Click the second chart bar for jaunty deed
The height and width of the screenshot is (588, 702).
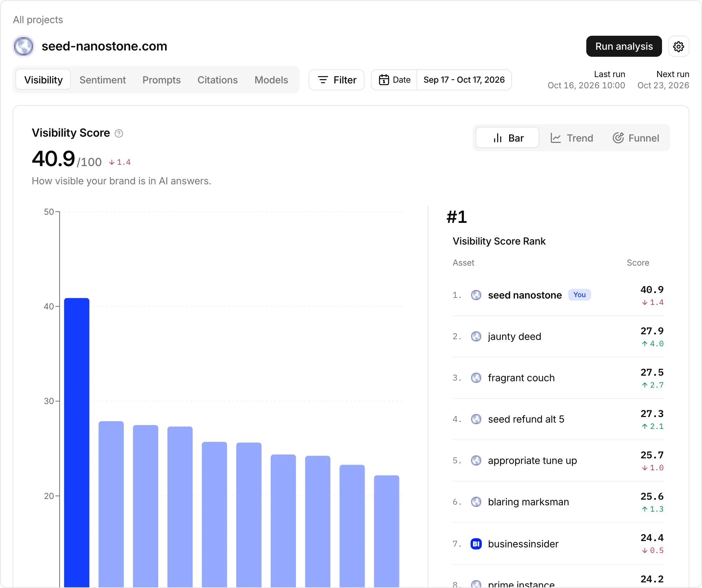coord(111,504)
